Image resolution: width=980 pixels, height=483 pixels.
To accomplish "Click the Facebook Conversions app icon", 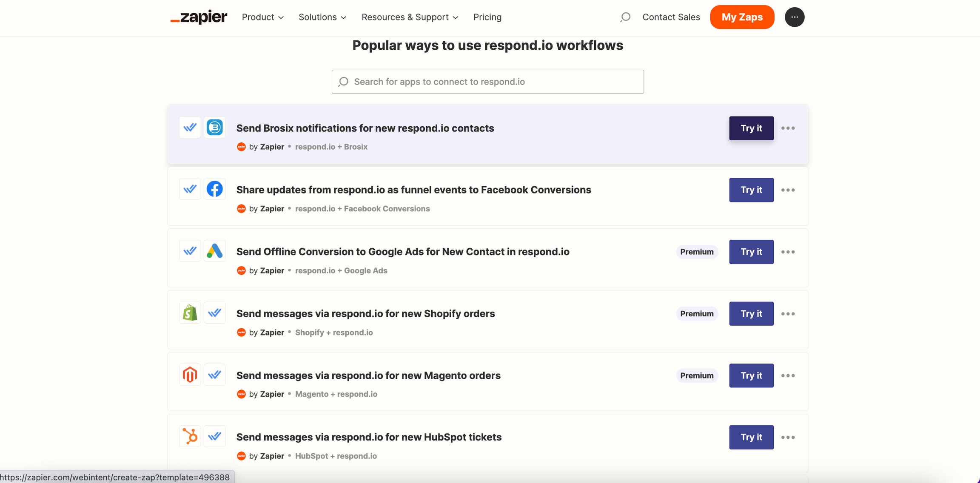I will (x=214, y=189).
